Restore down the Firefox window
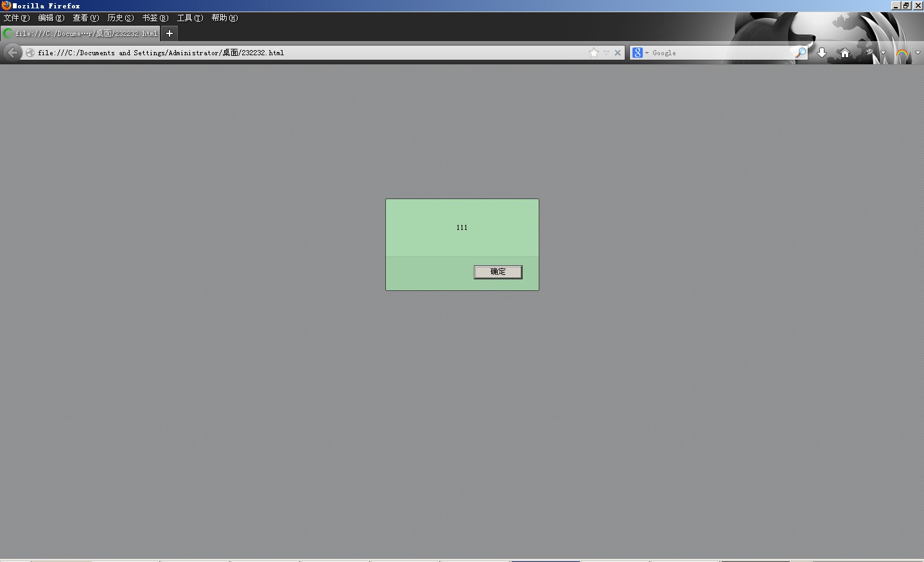 [906, 6]
